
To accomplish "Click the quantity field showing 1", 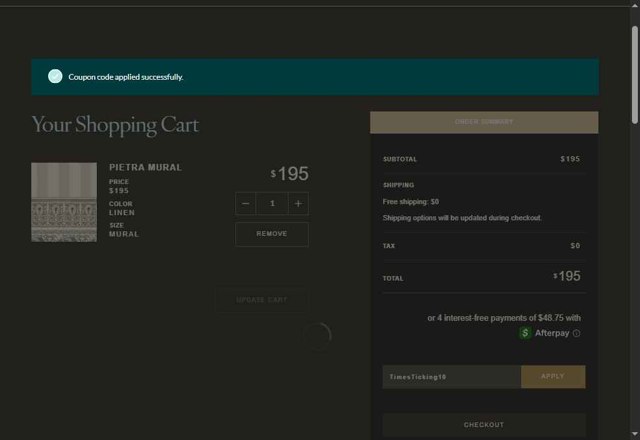I will point(272,203).
